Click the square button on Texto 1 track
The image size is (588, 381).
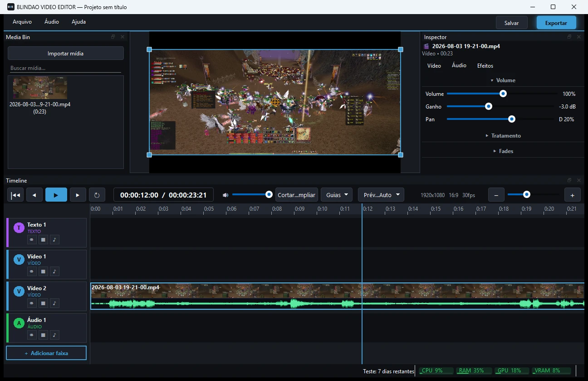pos(43,240)
